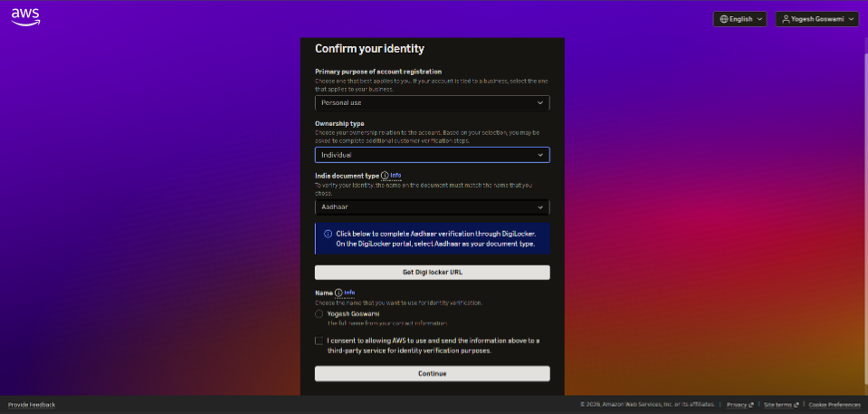The width and height of the screenshot is (868, 414).
Task: Open the Individual ownership type dropdown
Action: tap(433, 155)
